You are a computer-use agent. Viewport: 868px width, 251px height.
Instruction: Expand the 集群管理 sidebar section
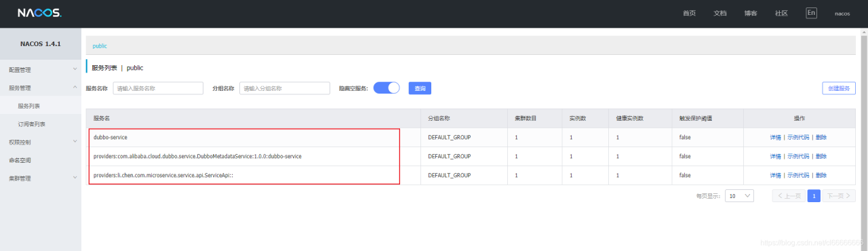point(41,178)
